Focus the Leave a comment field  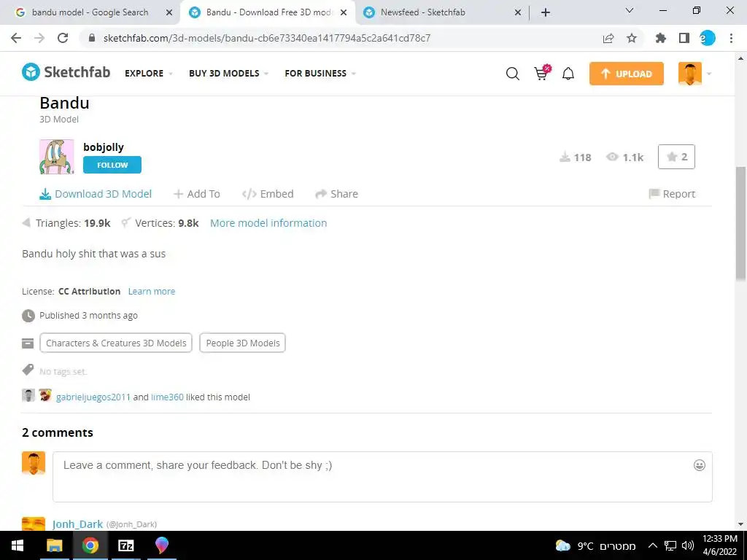click(x=382, y=477)
